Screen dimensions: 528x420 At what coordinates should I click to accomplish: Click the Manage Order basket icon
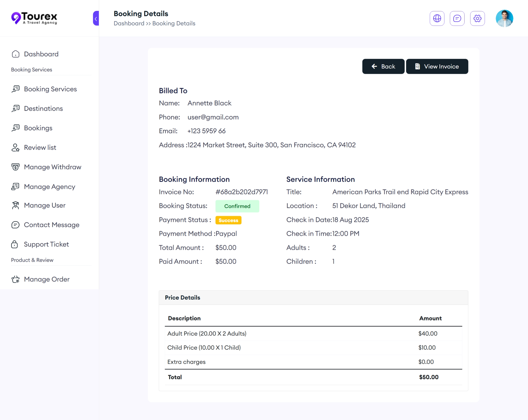[15, 279]
